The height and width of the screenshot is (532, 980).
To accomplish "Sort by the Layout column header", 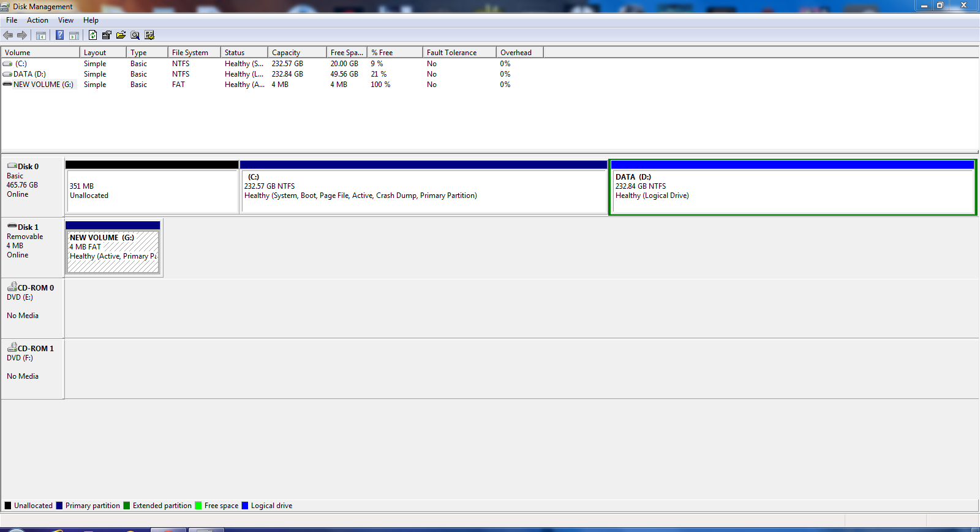I will [103, 53].
